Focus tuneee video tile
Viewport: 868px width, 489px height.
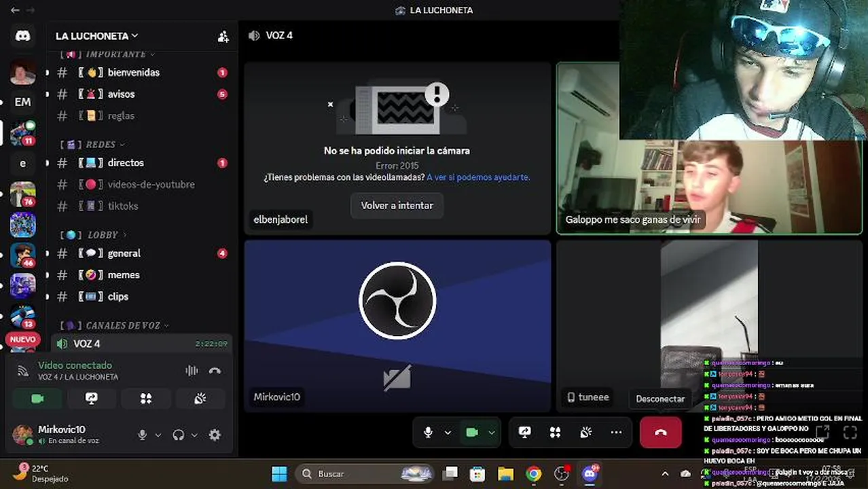point(709,326)
